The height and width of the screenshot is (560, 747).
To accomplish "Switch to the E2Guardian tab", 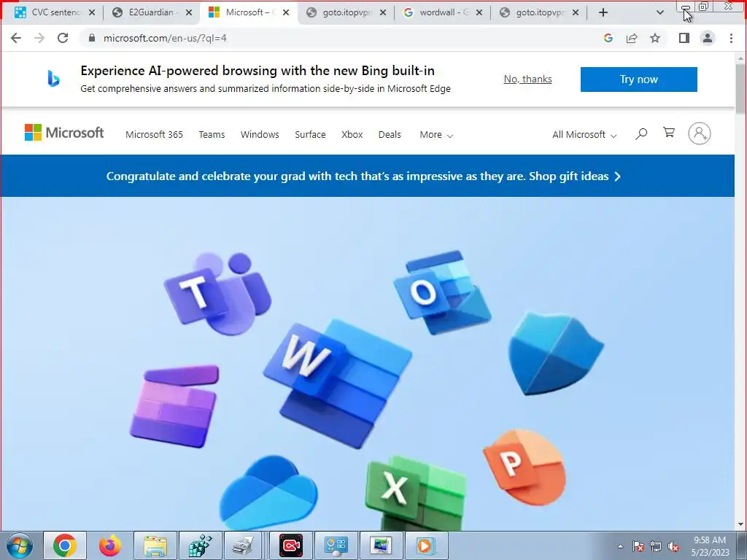I will coord(150,12).
